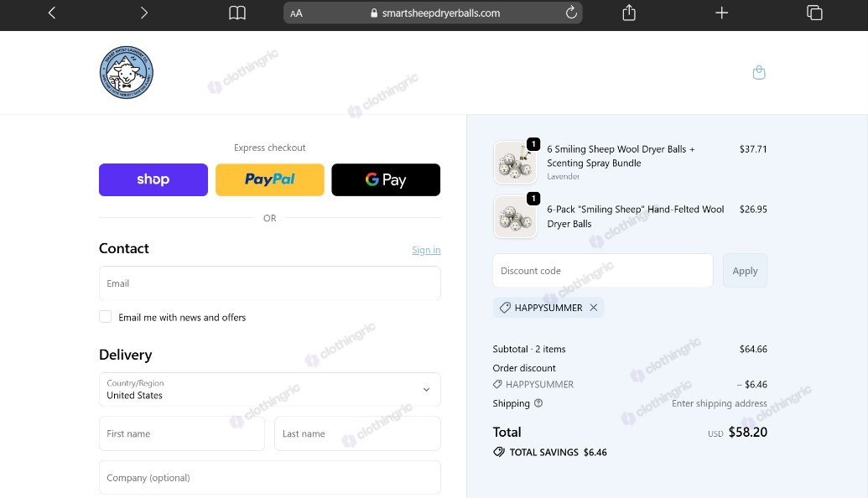Click the Enter shipping address text
The width and height of the screenshot is (868, 498).
(x=719, y=403)
